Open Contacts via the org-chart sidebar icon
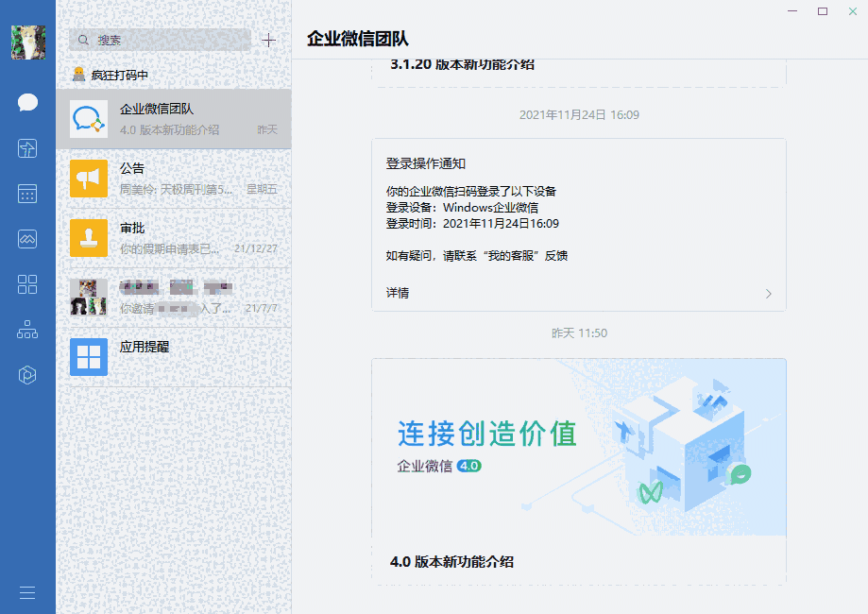 26,330
